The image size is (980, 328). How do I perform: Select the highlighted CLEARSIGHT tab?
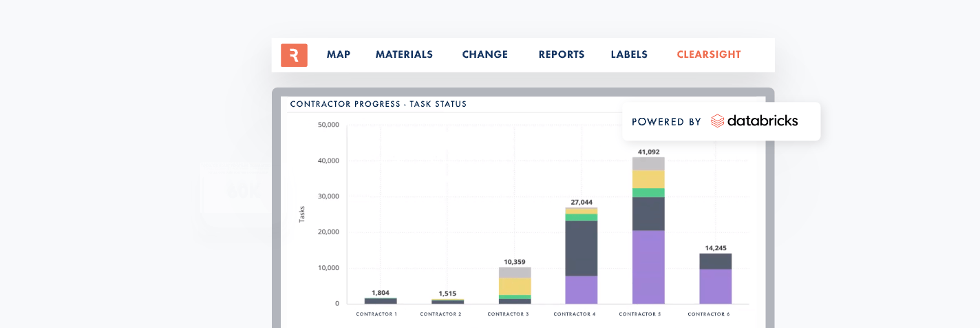click(x=709, y=55)
